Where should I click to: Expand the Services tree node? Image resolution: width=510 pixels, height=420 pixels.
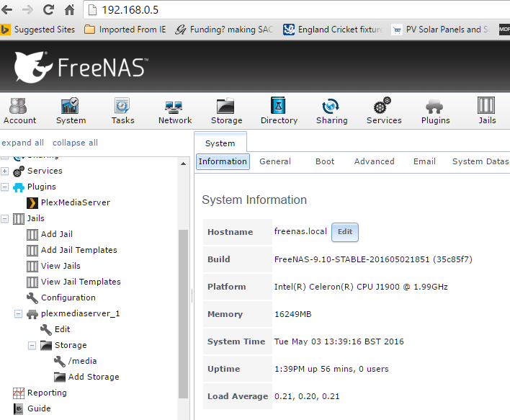4,171
